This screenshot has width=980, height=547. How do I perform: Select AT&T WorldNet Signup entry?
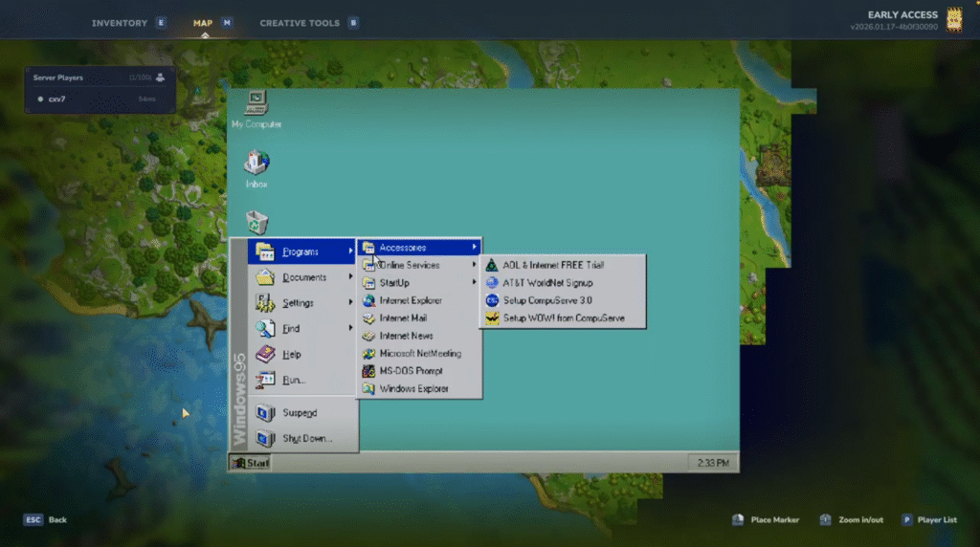pos(563,283)
